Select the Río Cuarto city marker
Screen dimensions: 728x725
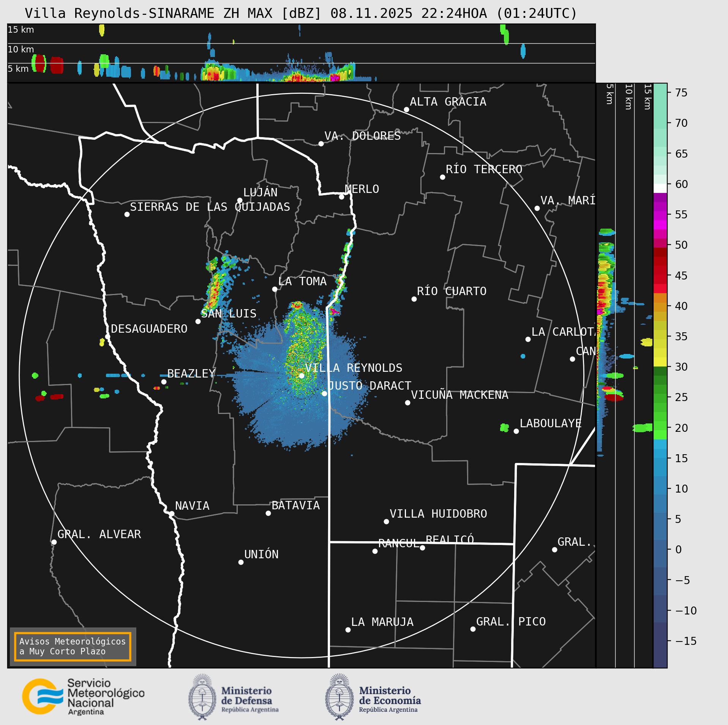click(x=414, y=299)
